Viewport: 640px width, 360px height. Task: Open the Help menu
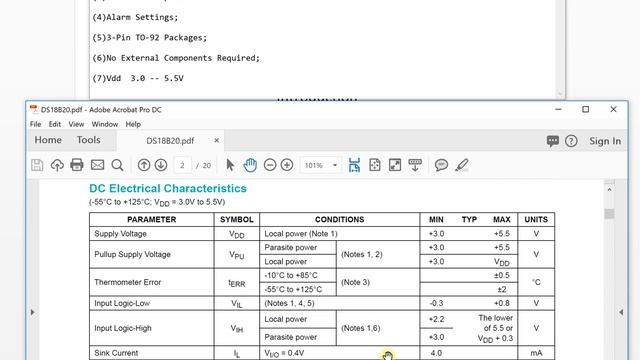tap(133, 124)
